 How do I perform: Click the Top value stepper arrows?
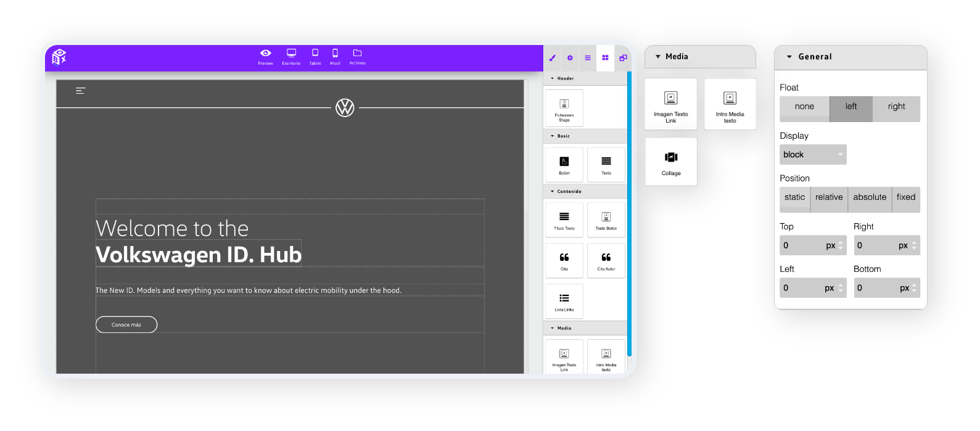(841, 245)
